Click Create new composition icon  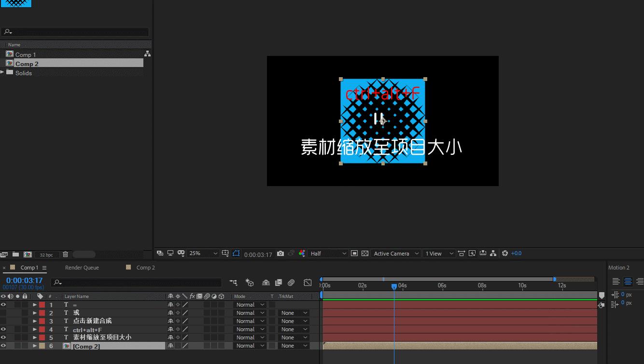(x=28, y=254)
